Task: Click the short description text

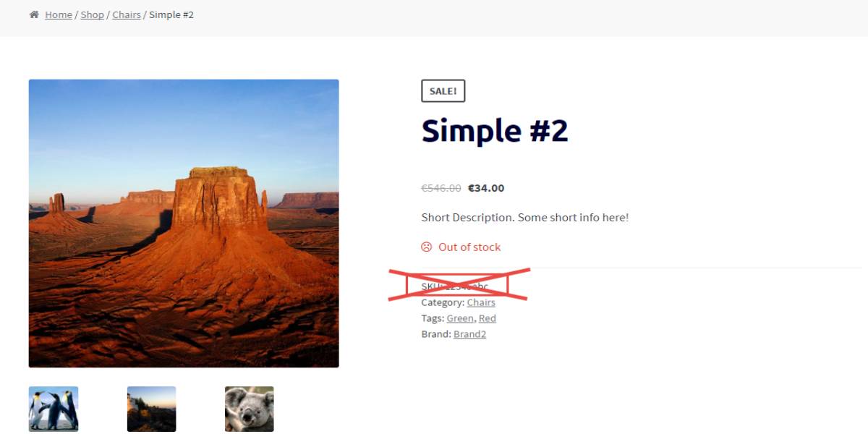Action: click(525, 218)
